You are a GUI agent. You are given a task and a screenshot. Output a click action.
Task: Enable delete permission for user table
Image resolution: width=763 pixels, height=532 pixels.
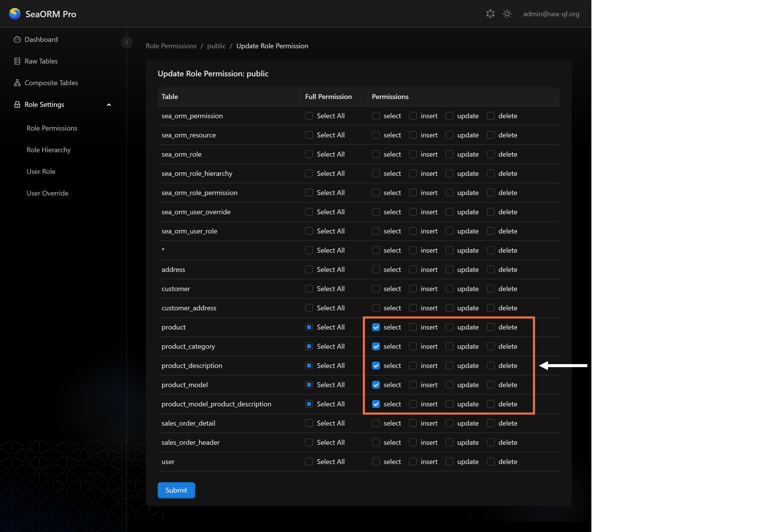pos(491,461)
